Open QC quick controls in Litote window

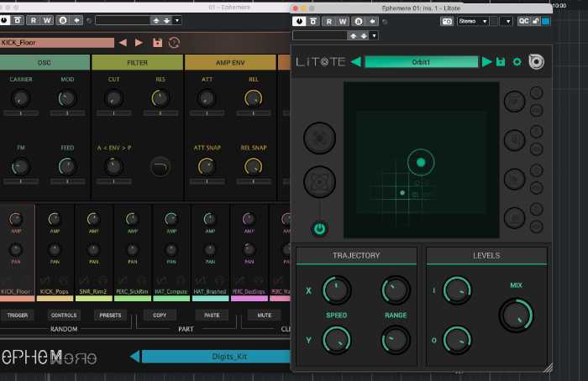(523, 21)
